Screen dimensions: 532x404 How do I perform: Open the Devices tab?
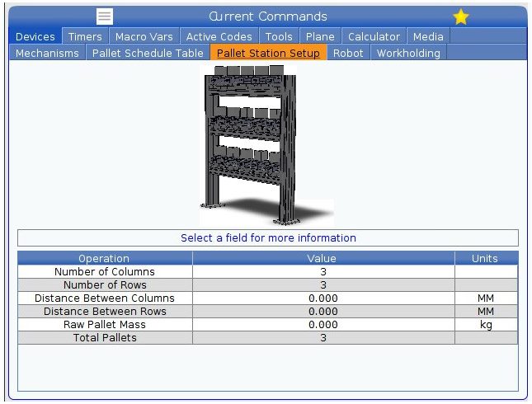click(35, 36)
